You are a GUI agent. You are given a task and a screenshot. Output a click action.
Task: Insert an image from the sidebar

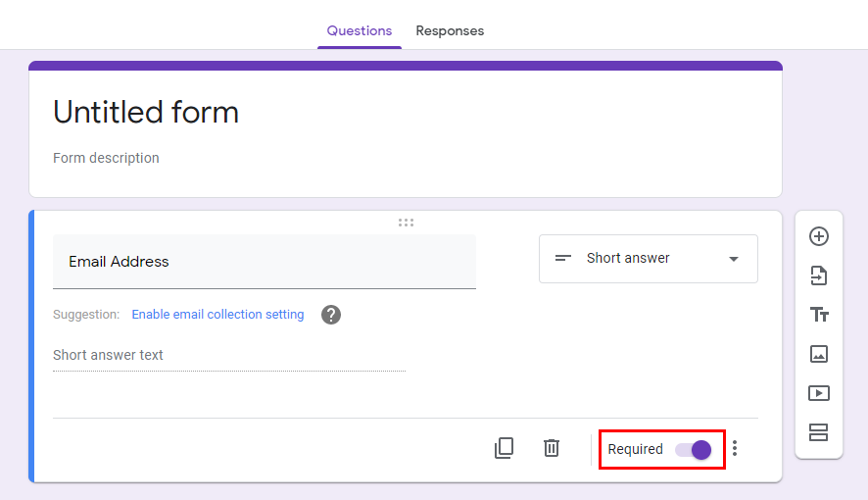819,354
